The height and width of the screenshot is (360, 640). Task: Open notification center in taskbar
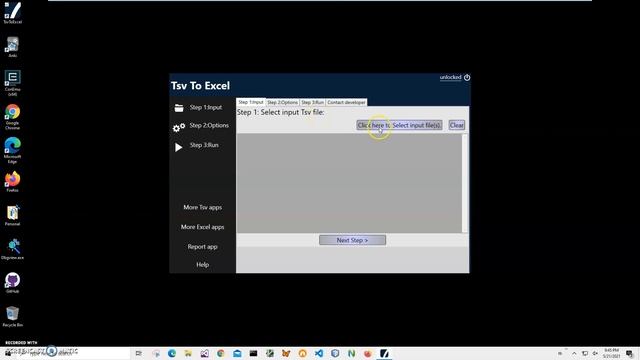pos(629,353)
